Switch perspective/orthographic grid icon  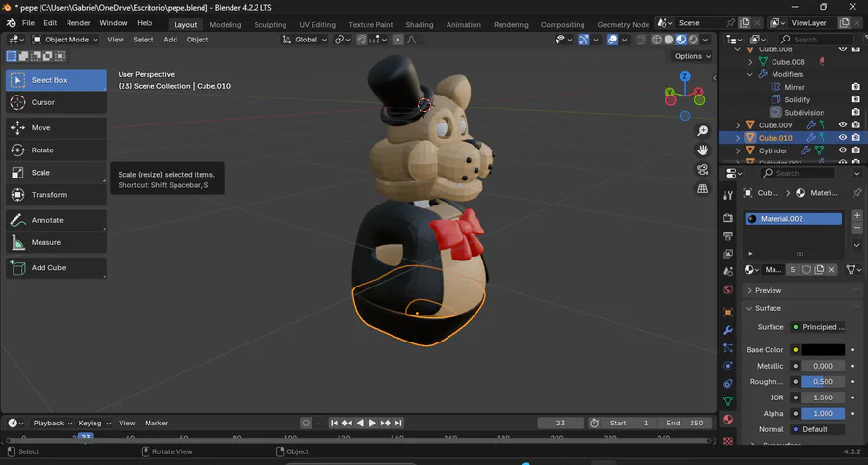[702, 189]
